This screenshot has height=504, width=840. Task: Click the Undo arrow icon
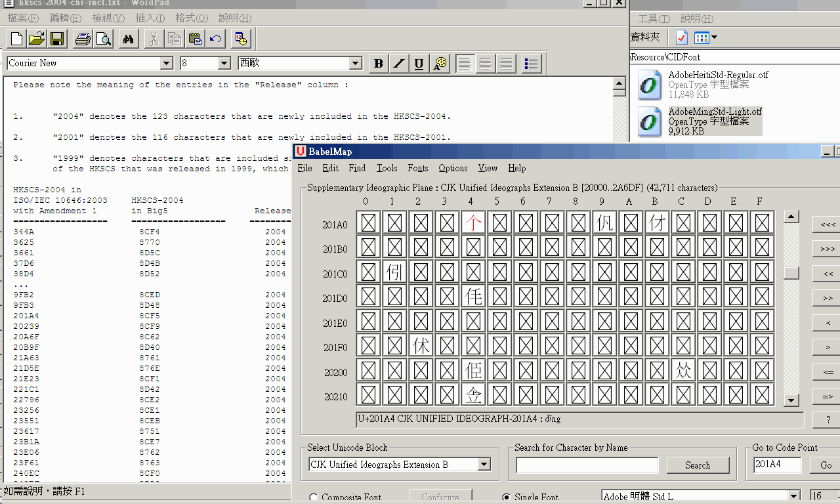pos(215,39)
